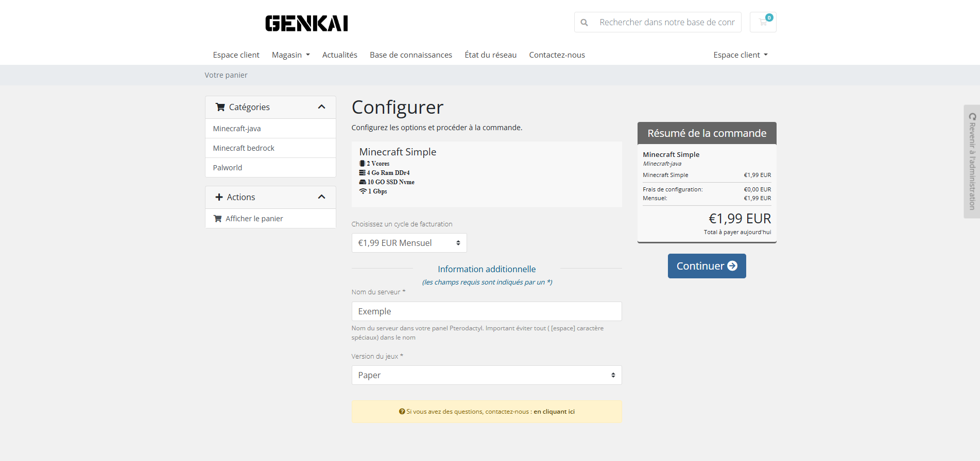Click the drive icon beside 10 GO SSD
Image resolution: width=980 pixels, height=461 pixels.
363,182
